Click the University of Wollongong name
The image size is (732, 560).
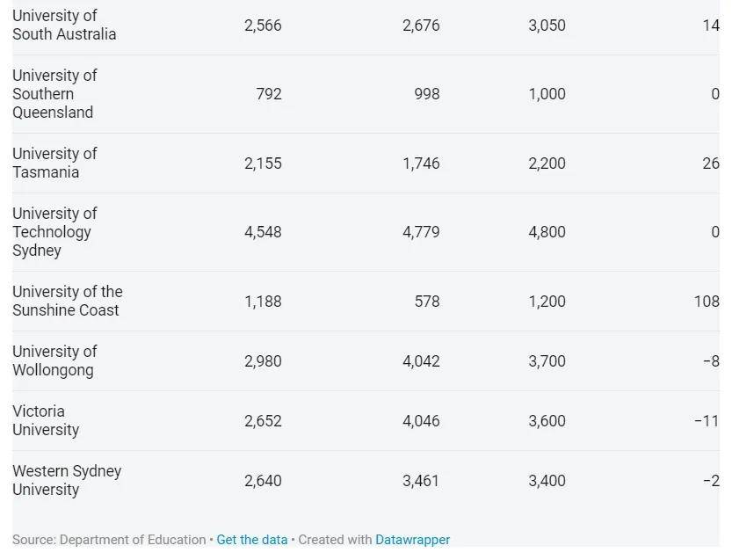point(54,360)
